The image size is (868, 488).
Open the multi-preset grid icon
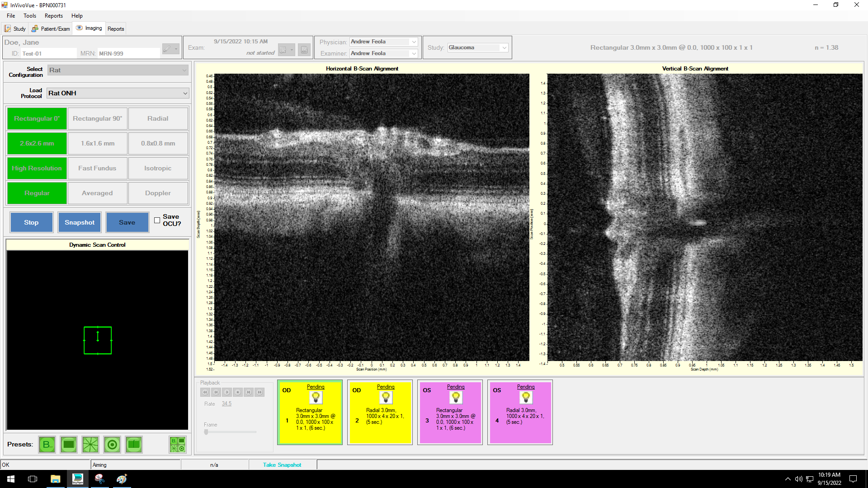177,445
